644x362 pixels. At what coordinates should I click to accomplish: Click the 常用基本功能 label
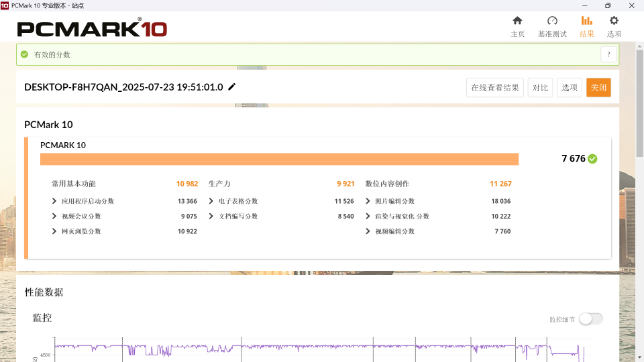[x=74, y=184]
